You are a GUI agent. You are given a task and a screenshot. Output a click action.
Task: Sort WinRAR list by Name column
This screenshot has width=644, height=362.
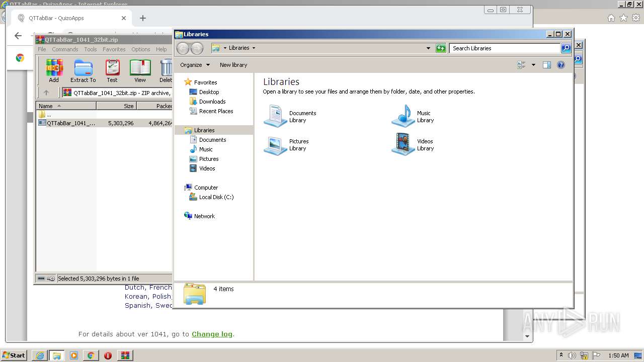pyautogui.click(x=66, y=106)
